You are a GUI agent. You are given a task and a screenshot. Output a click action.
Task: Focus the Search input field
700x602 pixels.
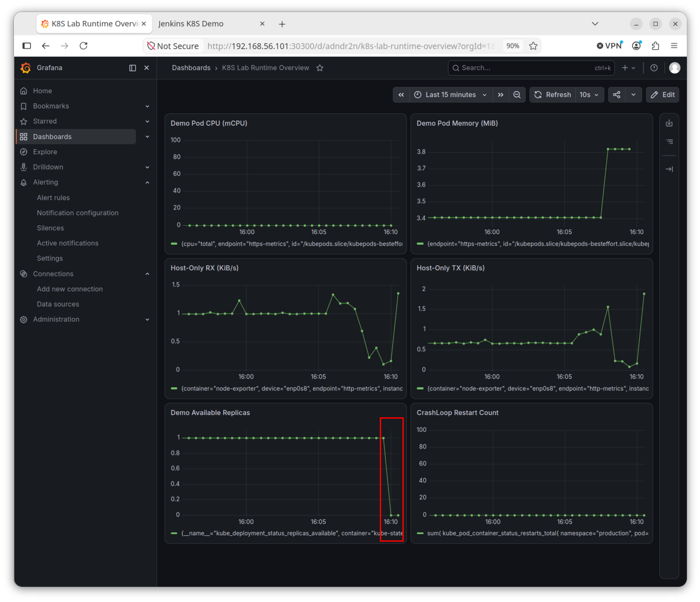(531, 68)
